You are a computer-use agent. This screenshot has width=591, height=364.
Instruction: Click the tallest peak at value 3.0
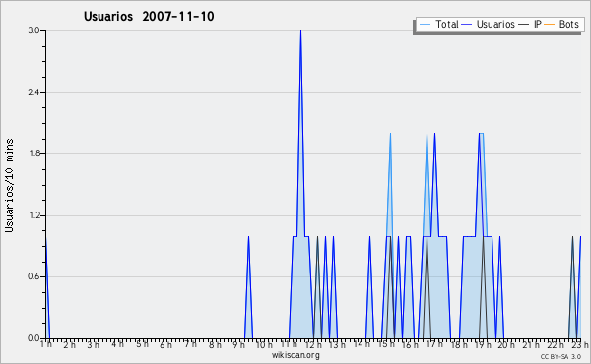point(300,31)
